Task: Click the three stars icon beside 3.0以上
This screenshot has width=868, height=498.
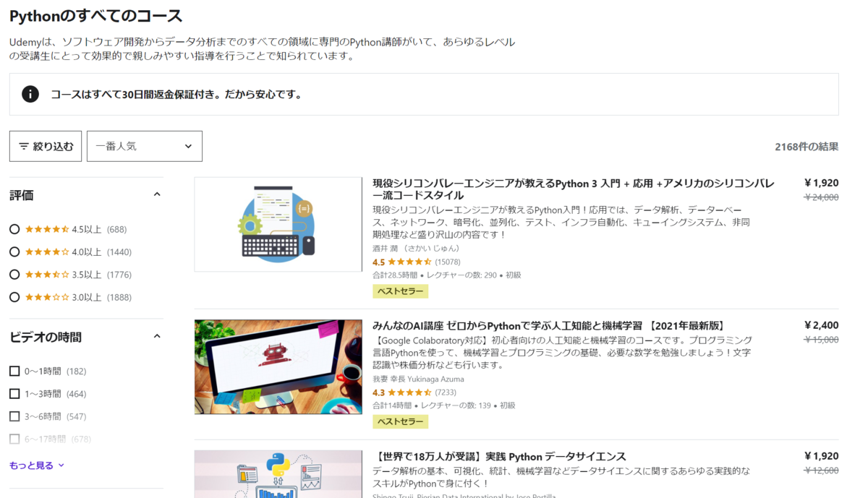Action: pos(47,297)
